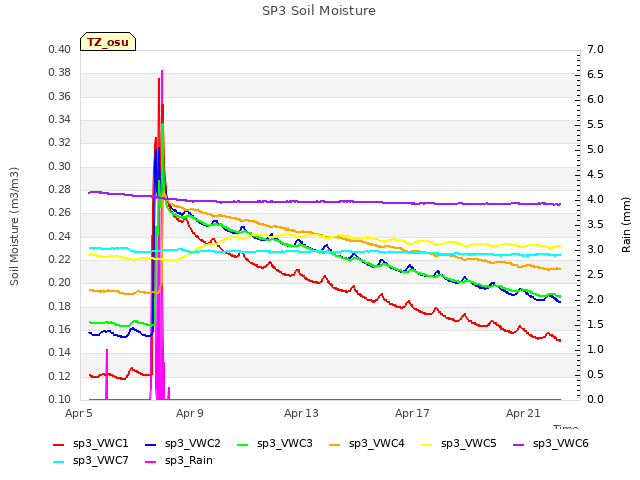Image resolution: width=640 pixels, height=480 pixels.
Task: Click the Apr 17 x-axis tick label
Action: pyautogui.click(x=412, y=413)
